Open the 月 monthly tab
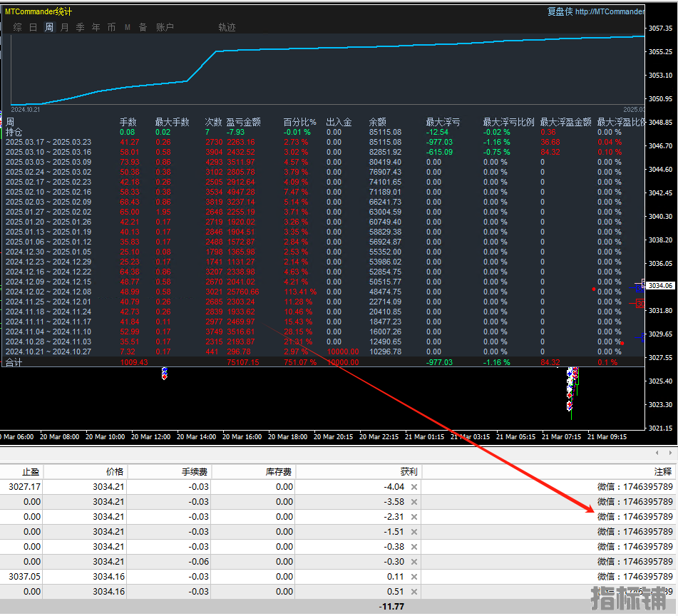This screenshot has height=616, width=678. 64,27
